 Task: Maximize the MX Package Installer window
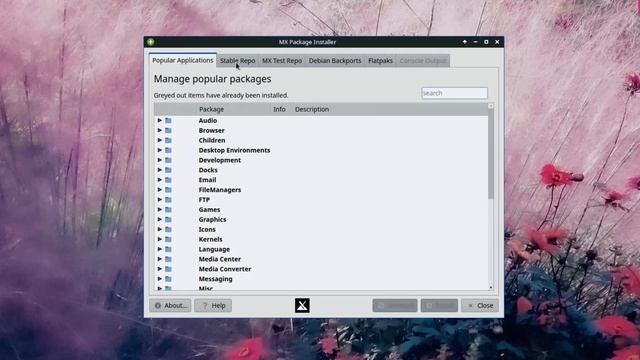[x=486, y=42]
